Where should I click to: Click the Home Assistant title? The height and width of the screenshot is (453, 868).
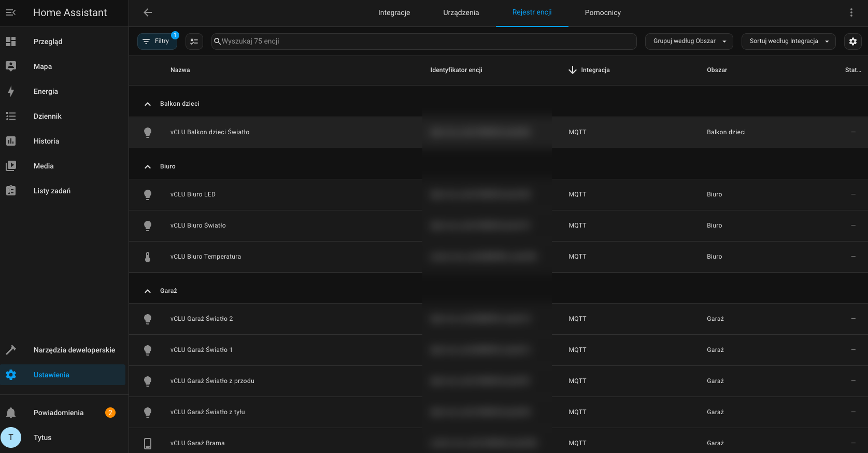coord(70,12)
